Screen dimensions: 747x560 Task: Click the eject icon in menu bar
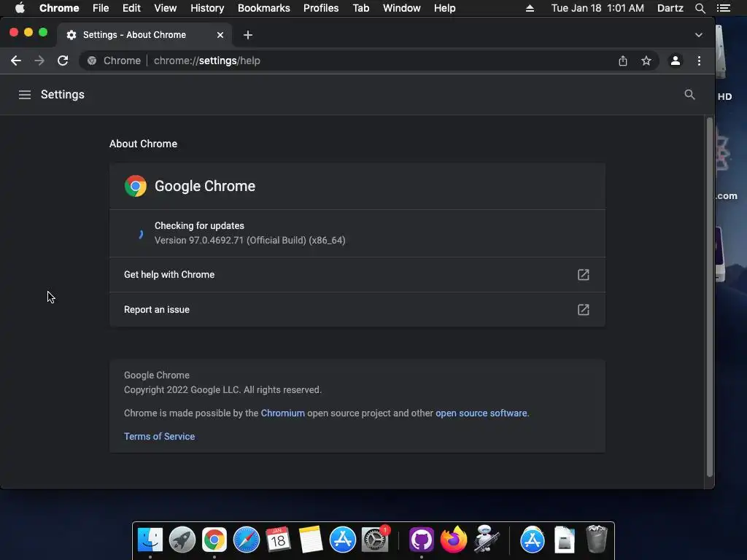(x=530, y=8)
